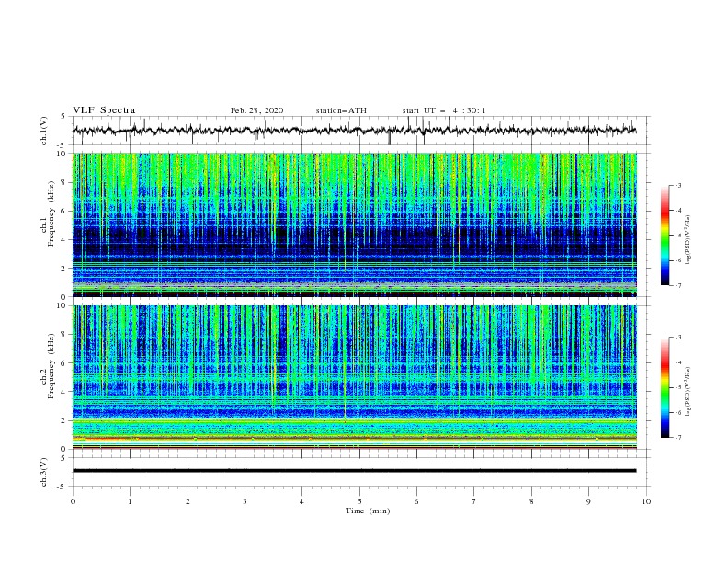
Task: Click the time axis tick label "10"
Action: [646, 501]
